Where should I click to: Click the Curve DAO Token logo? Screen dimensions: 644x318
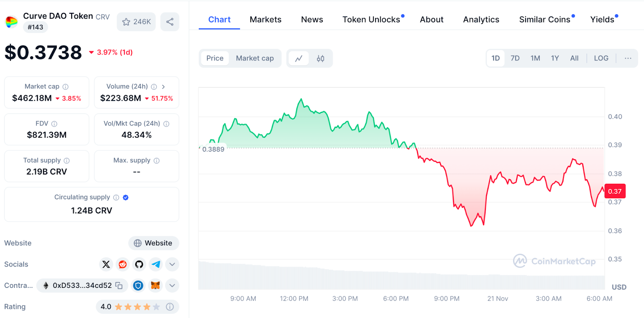[11, 22]
